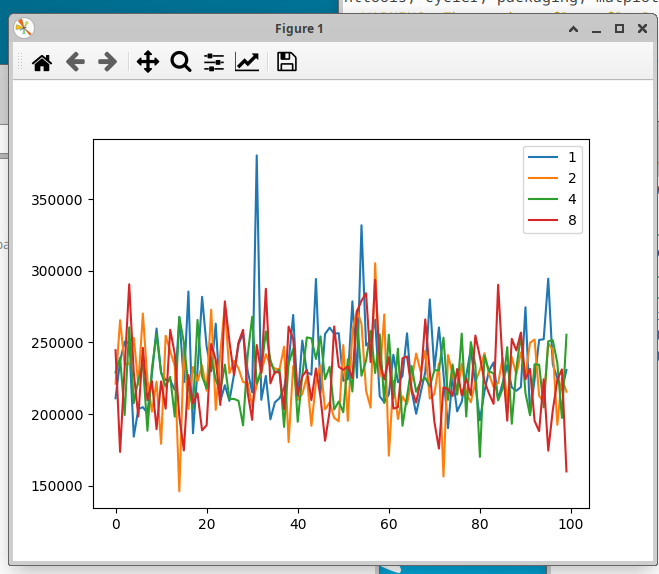Viewport: 659px width, 574px height.
Task: Click the blue line swatch in legend
Action: tap(544, 158)
